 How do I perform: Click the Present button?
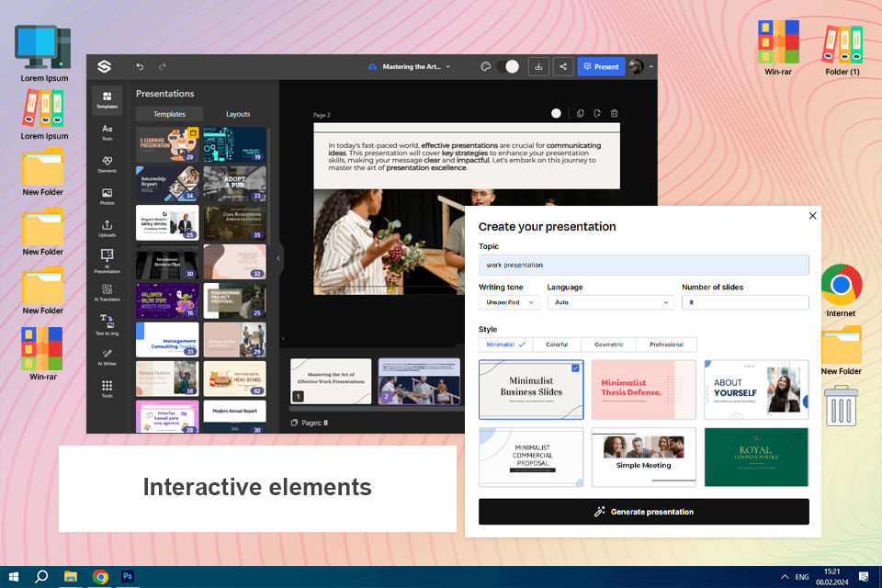601,66
